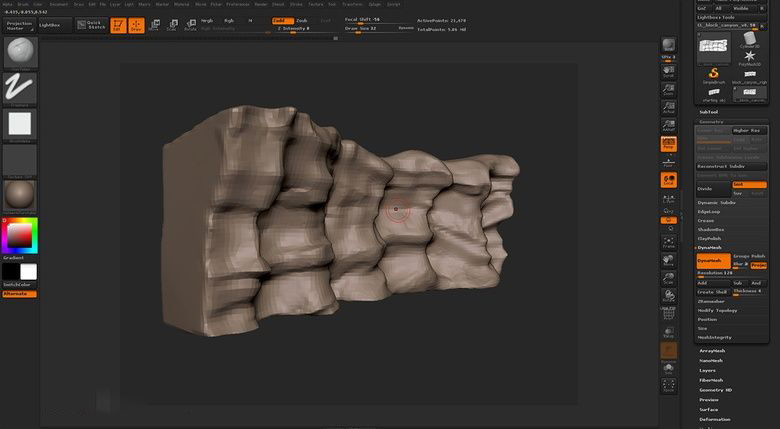Screen dimensions: 780x429
Task: Expand the ZRemesher section
Action: point(712,300)
